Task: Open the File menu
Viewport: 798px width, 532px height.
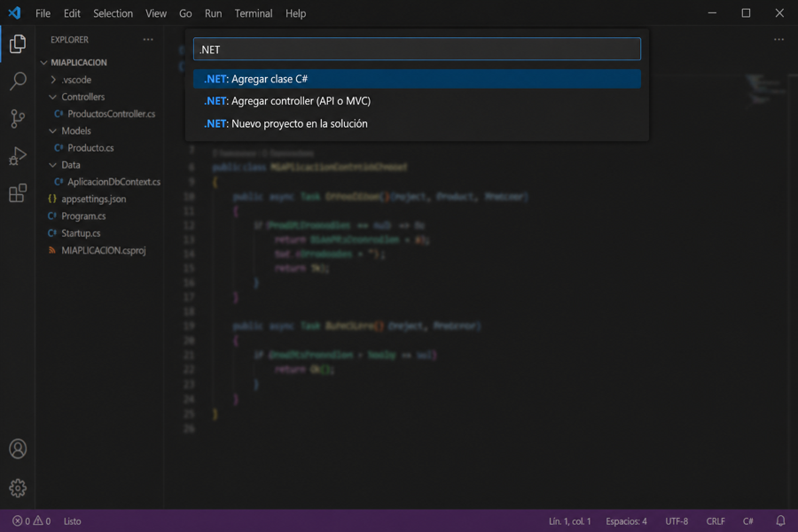Action: coord(43,13)
